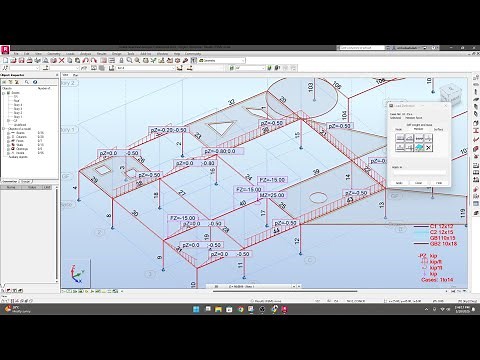Select the Surface tab in Load Definition
The width and height of the screenshot is (480, 360).
tap(438, 129)
